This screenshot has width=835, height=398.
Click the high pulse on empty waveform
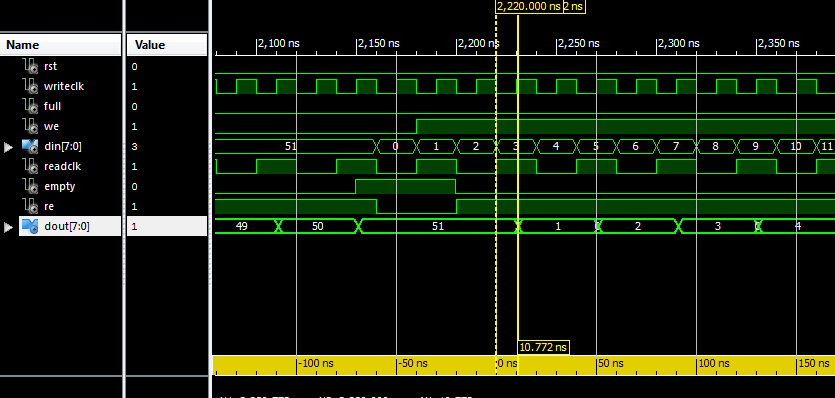pyautogui.click(x=406, y=186)
